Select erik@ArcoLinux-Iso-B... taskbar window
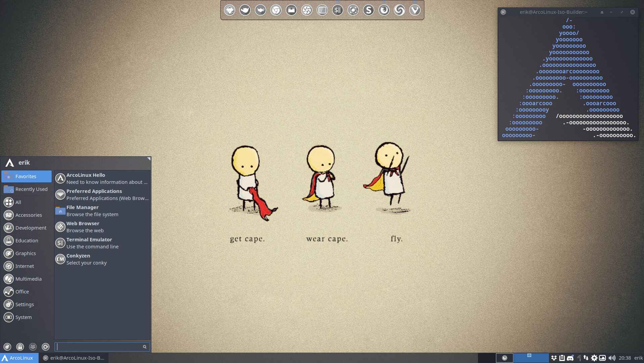This screenshot has width=644, height=363. point(74,358)
